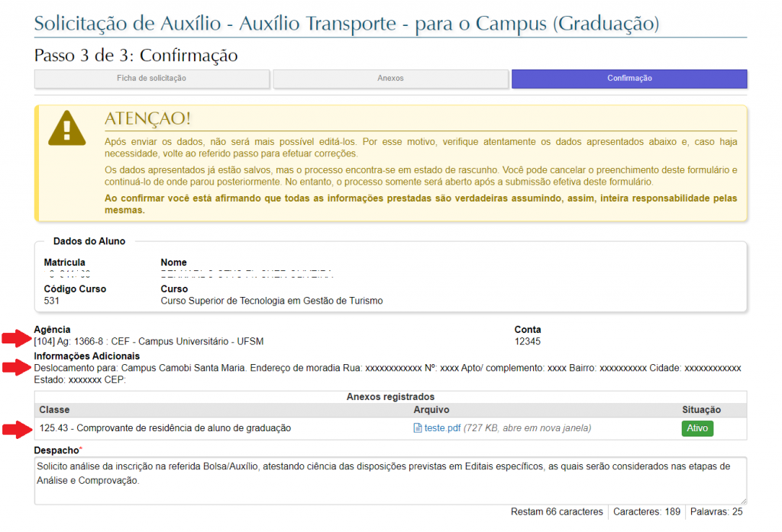
Task: Click the Conta value 12345
Action: (527, 341)
